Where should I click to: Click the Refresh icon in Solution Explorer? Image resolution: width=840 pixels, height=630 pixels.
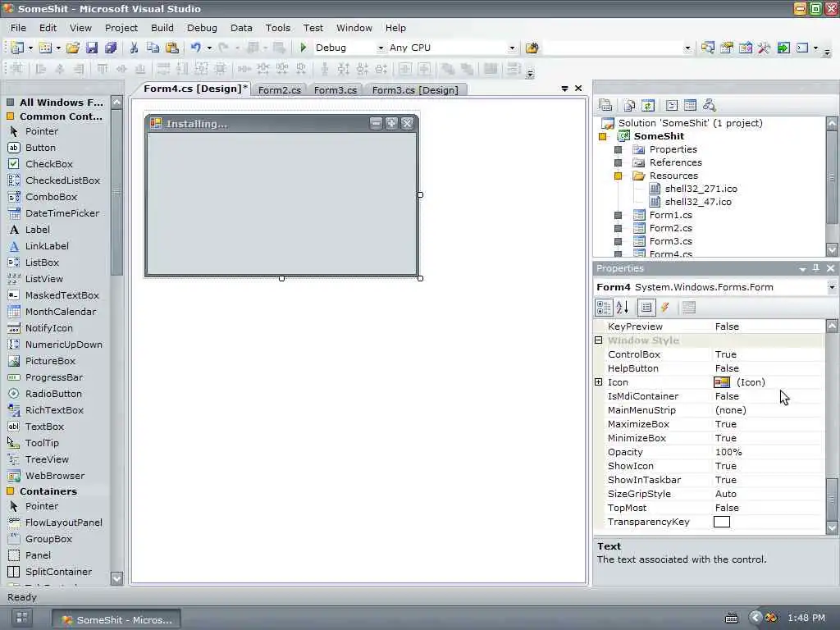coord(648,105)
